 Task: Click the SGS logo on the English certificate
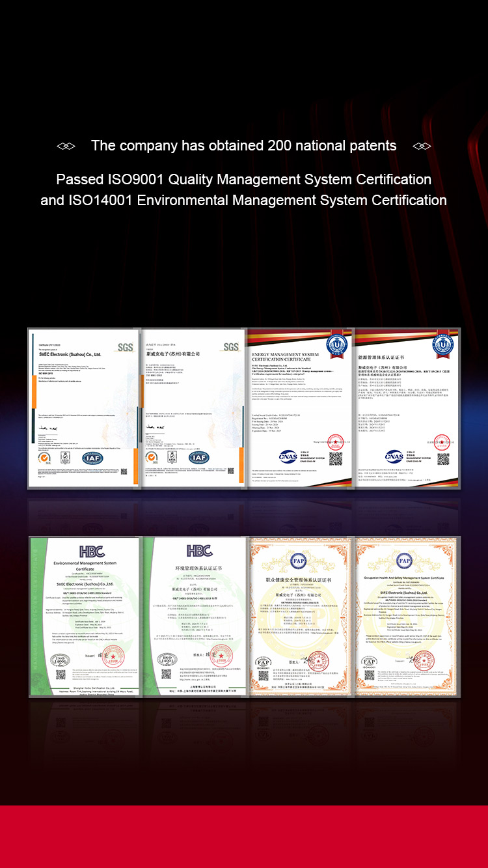(x=125, y=347)
